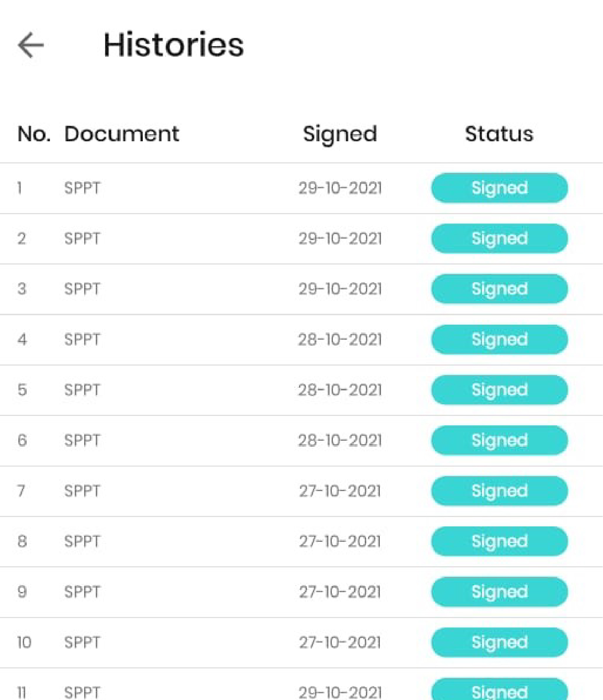Click the Signed badge for row 2
Screen dimensions: 603x700
(x=499, y=238)
